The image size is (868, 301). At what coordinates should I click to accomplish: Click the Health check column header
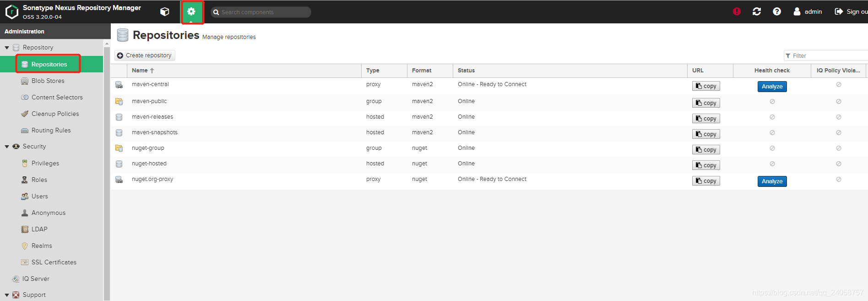(x=772, y=71)
